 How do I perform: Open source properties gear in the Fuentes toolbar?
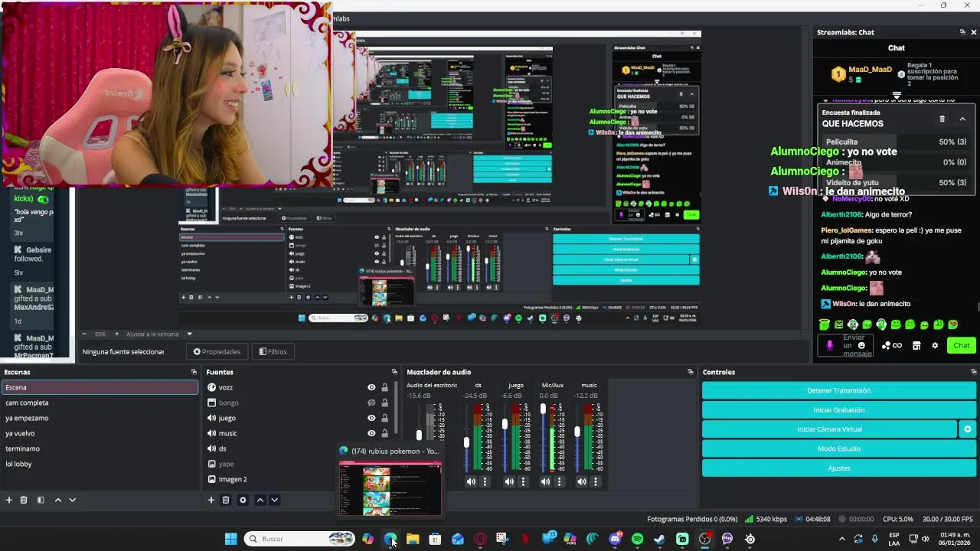(243, 500)
